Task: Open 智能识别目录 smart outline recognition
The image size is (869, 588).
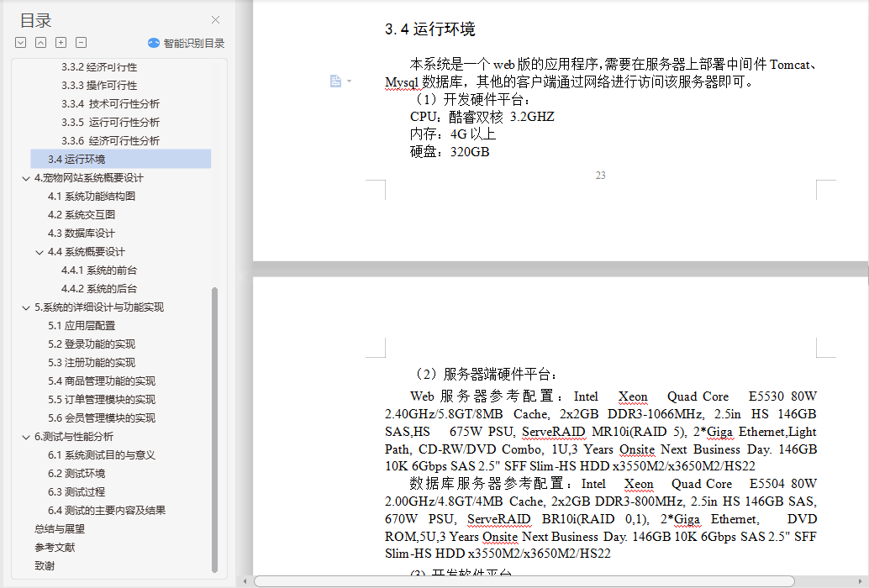Action: (x=186, y=43)
